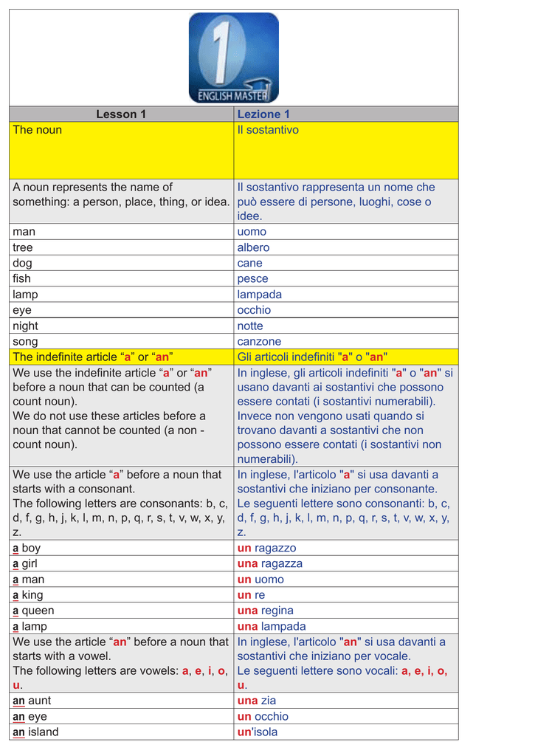Click the 'una ragazza' cell
This screenshot has width=535, height=756.
(346, 563)
